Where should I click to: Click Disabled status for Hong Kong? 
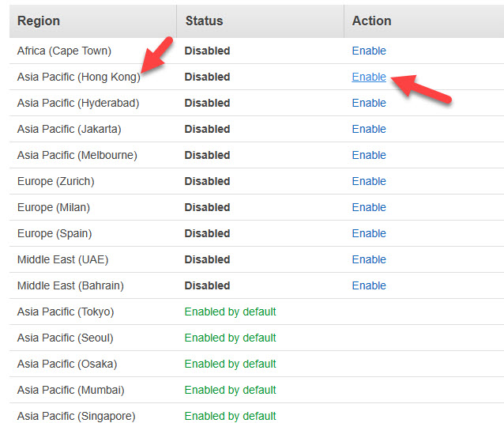(x=207, y=77)
